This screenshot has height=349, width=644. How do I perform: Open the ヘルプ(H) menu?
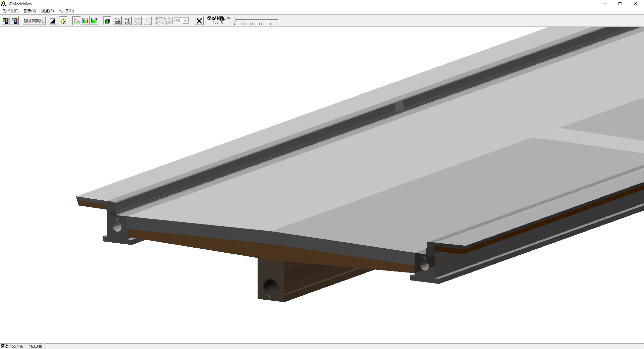coord(66,11)
